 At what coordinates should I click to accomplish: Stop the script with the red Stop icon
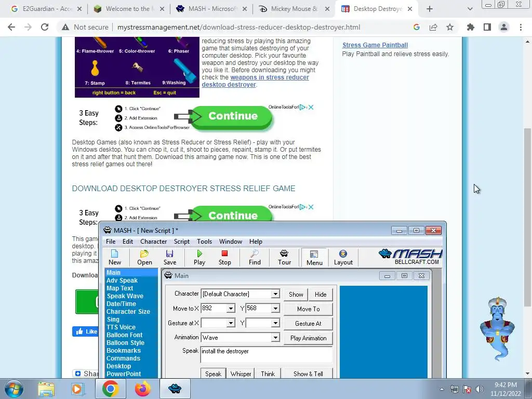(x=224, y=257)
